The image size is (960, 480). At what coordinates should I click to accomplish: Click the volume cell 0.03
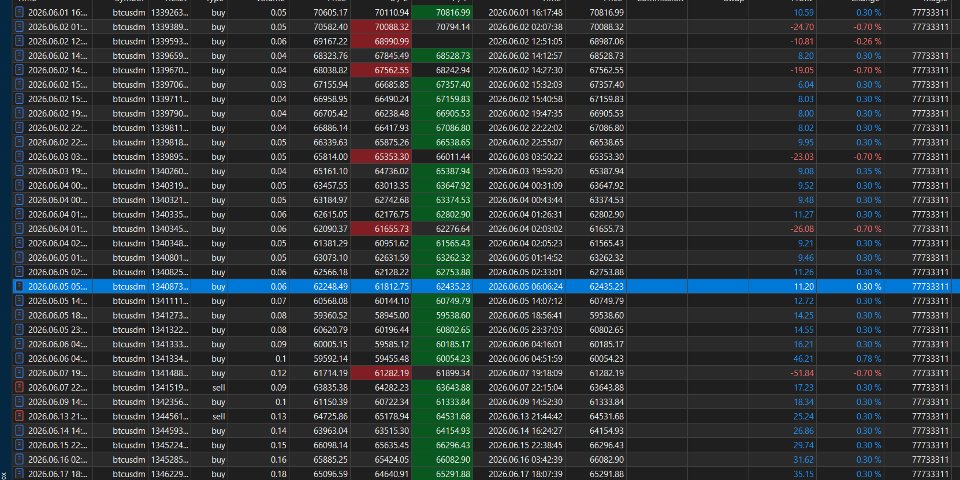(279, 84)
